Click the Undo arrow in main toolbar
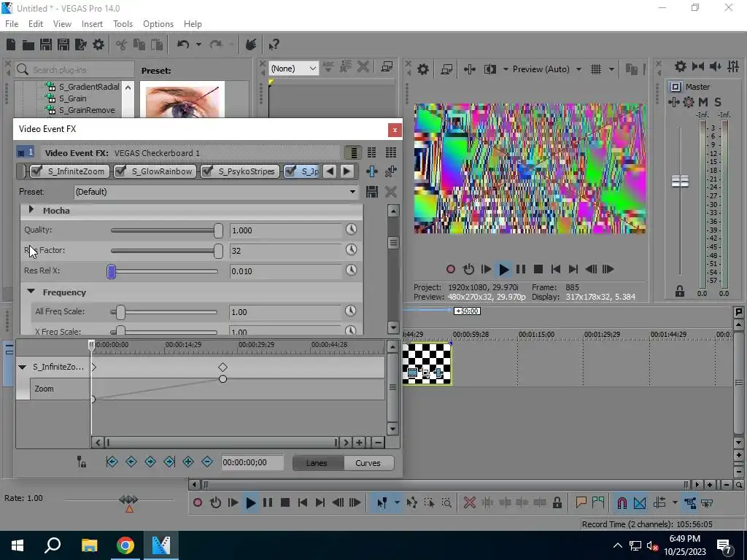 tap(183, 44)
